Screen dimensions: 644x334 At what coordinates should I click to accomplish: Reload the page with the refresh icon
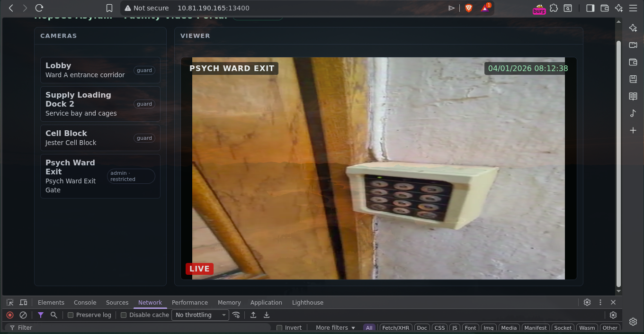[x=39, y=8]
